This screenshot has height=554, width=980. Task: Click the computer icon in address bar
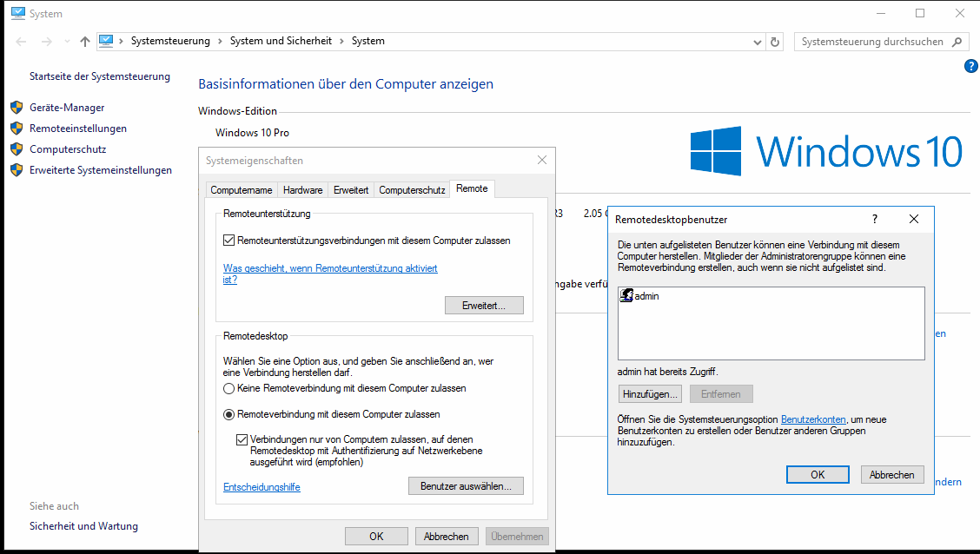[106, 41]
